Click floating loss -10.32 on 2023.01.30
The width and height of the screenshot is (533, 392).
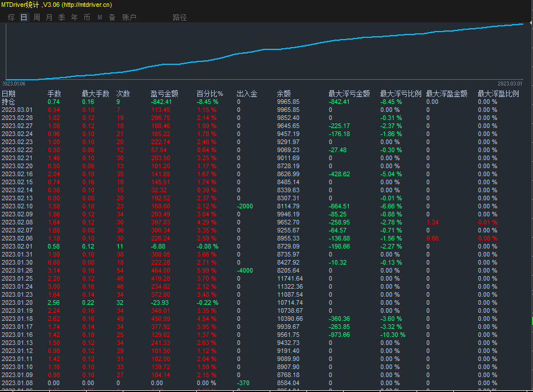click(x=337, y=263)
